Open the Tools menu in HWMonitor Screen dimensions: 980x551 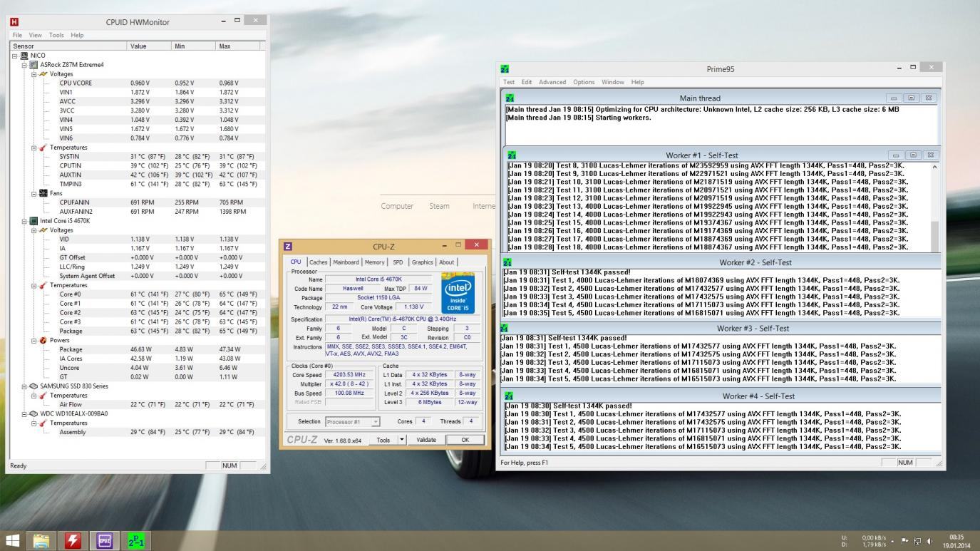56,35
